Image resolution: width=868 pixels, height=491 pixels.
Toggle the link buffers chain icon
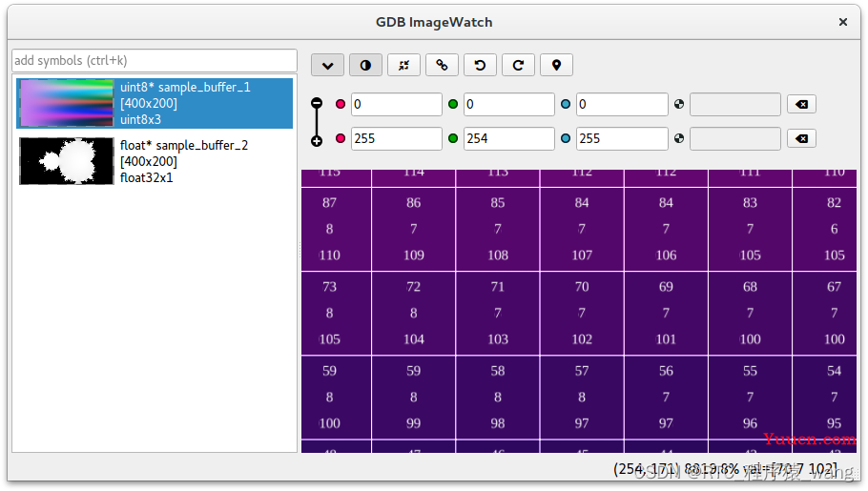(442, 66)
